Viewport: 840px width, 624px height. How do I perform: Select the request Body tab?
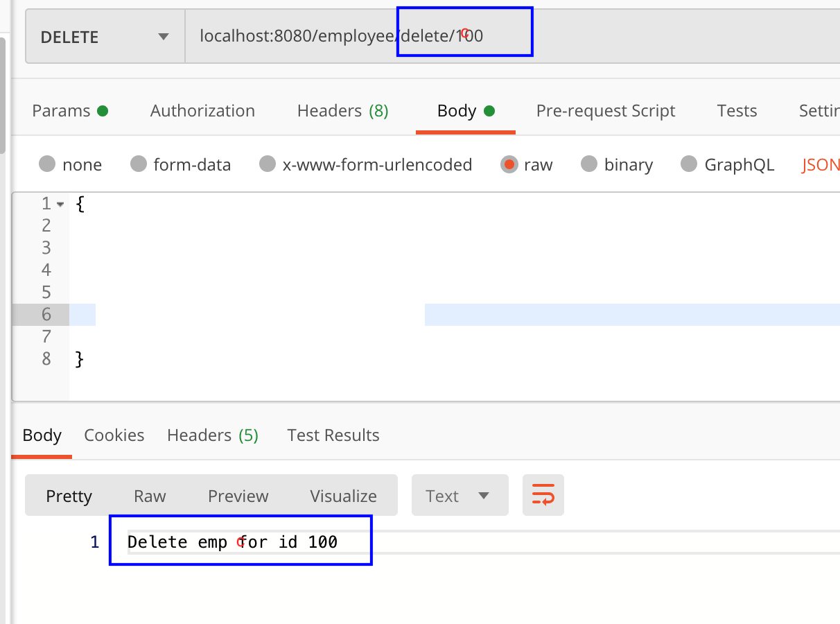pos(466,111)
